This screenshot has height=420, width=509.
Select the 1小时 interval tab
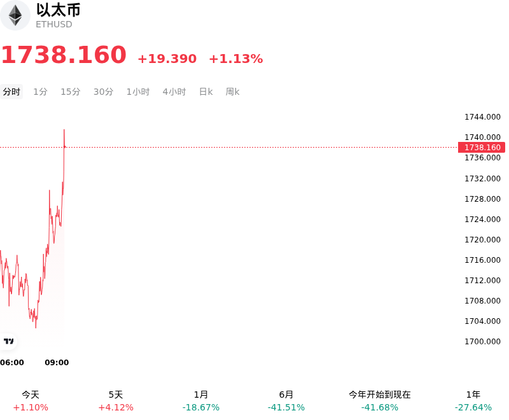click(138, 92)
